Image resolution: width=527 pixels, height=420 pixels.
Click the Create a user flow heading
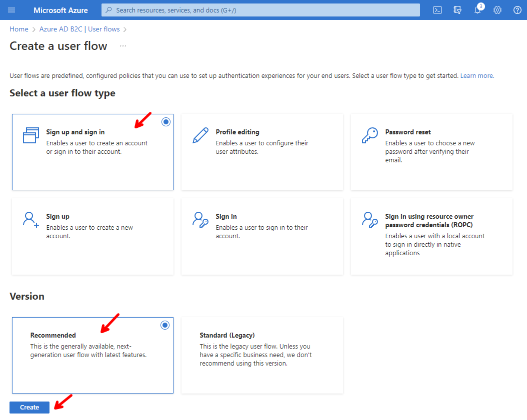[58, 46]
